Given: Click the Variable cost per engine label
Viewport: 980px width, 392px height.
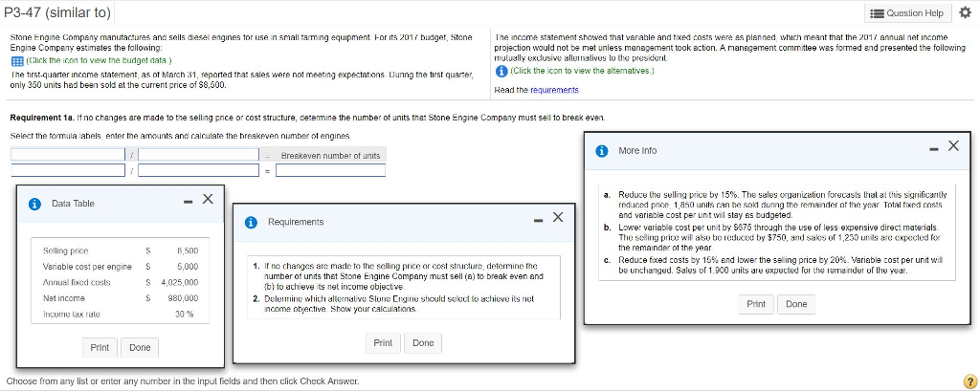Looking at the screenshot, I should click(87, 267).
